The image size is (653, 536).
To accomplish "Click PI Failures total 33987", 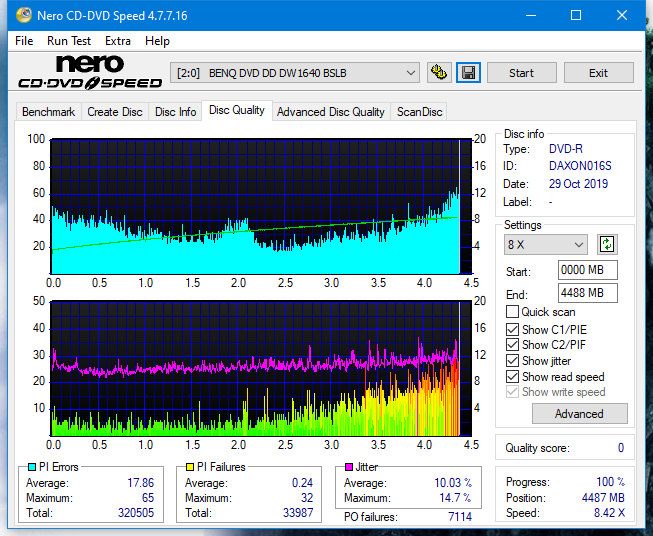I will pos(298,513).
